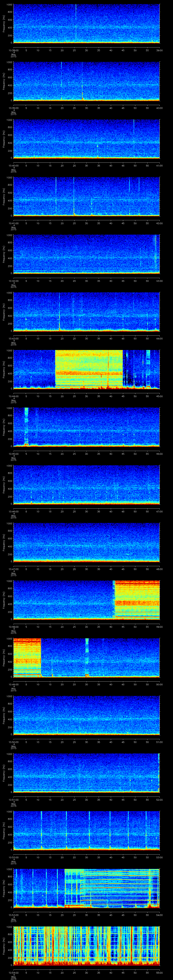173x980 pixels.
Task: Click the 10:49:00 start time label
Action: pos(13,684)
